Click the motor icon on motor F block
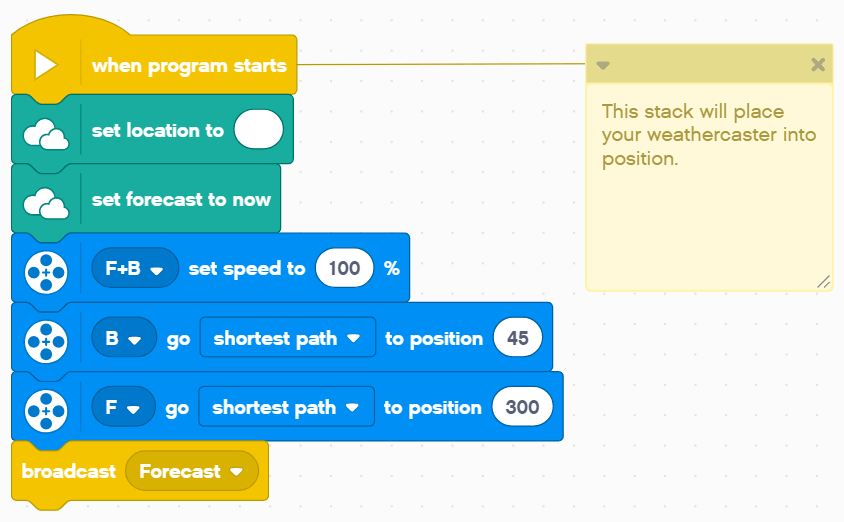844x522 pixels. coord(46,408)
